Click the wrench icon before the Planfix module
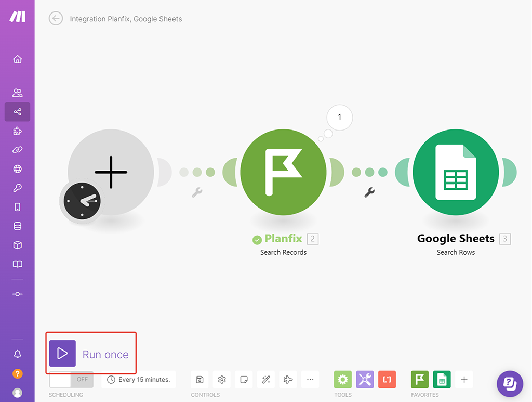Screen dimensions: 532x402 (197, 192)
